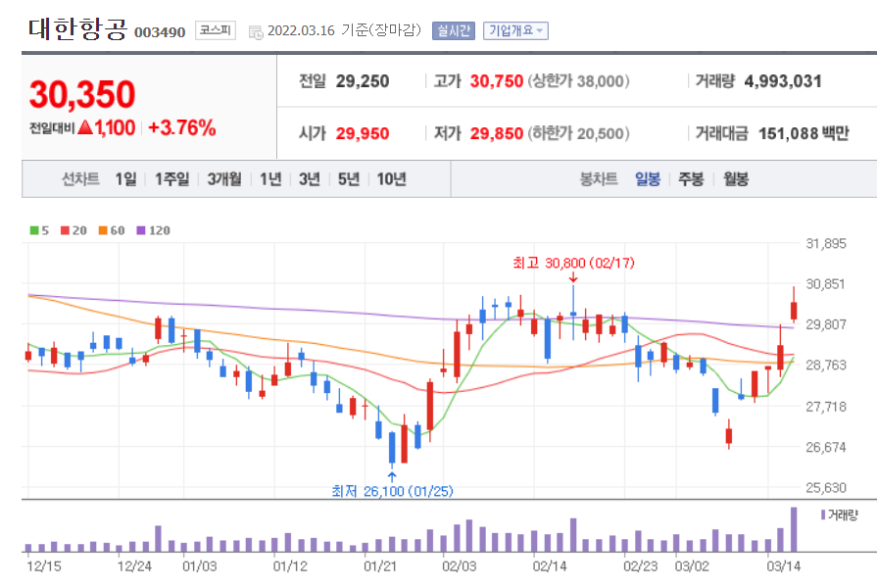
Task: Open the 기업개요 dropdown
Action: pyautogui.click(x=515, y=30)
